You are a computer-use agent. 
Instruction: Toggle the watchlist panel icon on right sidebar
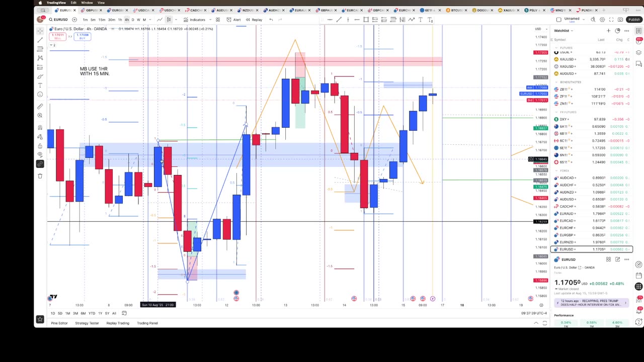(638, 31)
